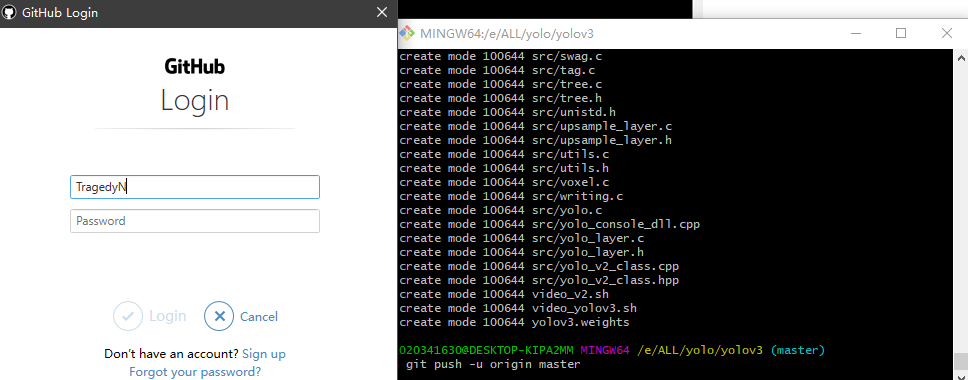
Task: Close the MINGW64 terminal window
Action: pyautogui.click(x=946, y=33)
